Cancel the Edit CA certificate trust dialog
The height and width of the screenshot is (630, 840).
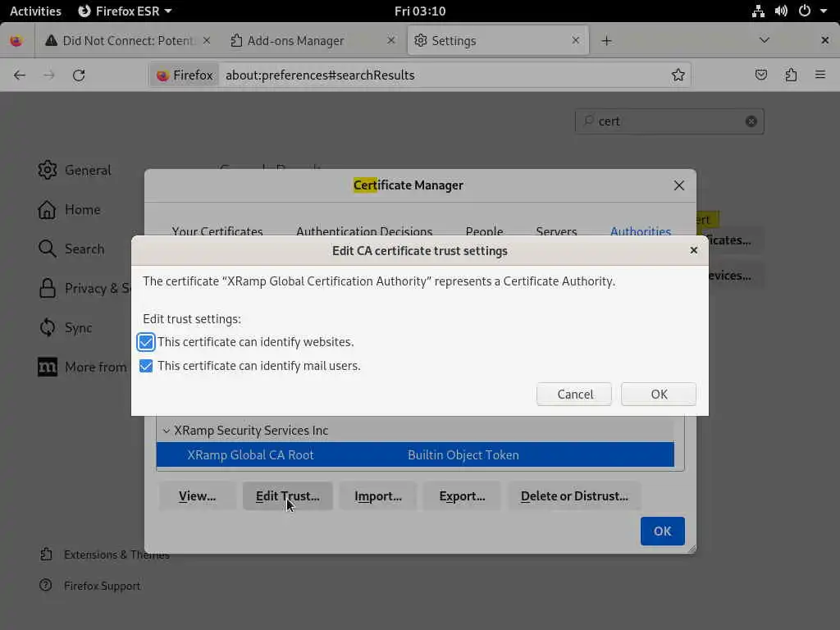574,395
